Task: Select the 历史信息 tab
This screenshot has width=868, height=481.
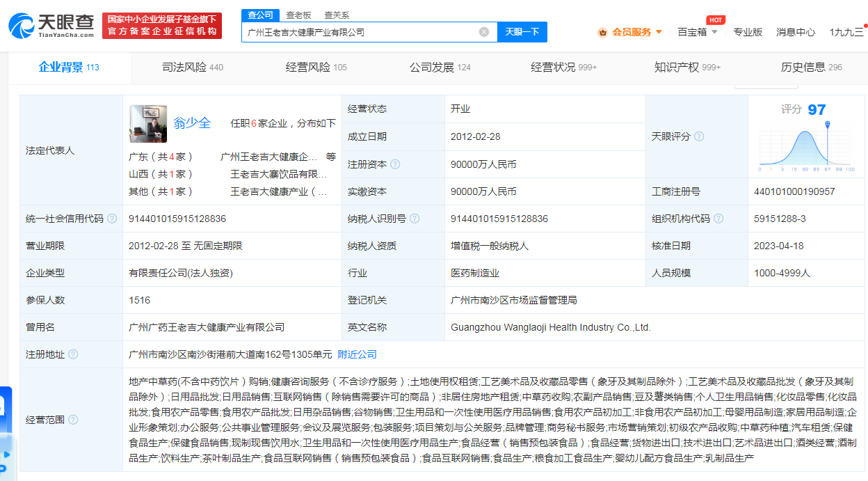Action: pyautogui.click(x=812, y=68)
